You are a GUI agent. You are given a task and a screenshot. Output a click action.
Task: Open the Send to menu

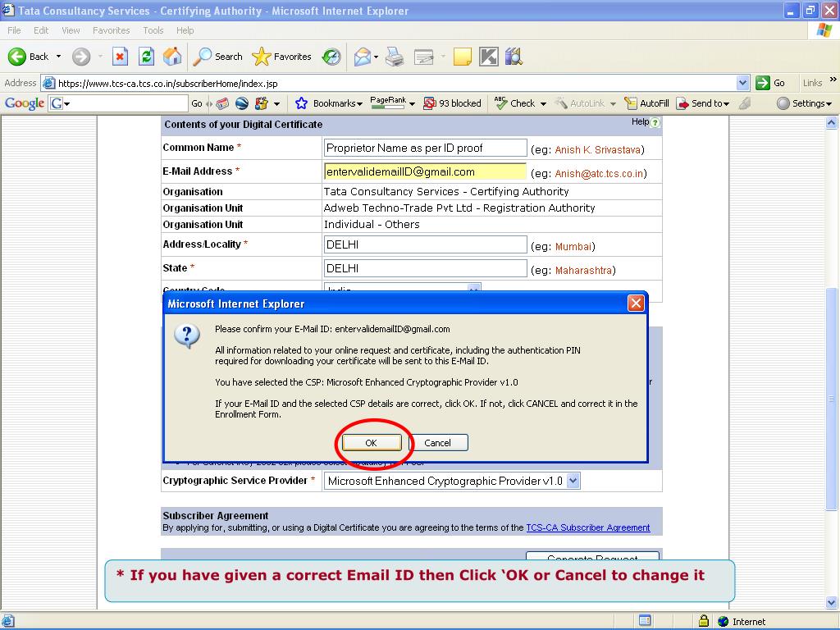pos(702,103)
